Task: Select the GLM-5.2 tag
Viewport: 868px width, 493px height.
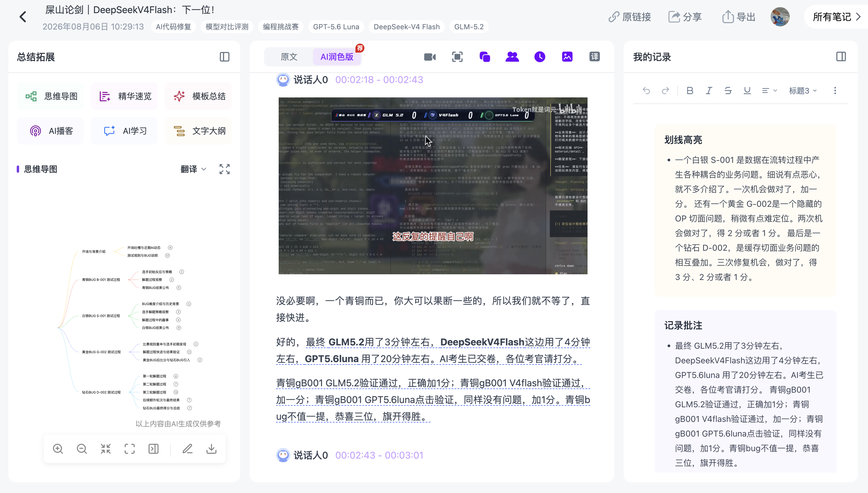Action: pos(469,27)
